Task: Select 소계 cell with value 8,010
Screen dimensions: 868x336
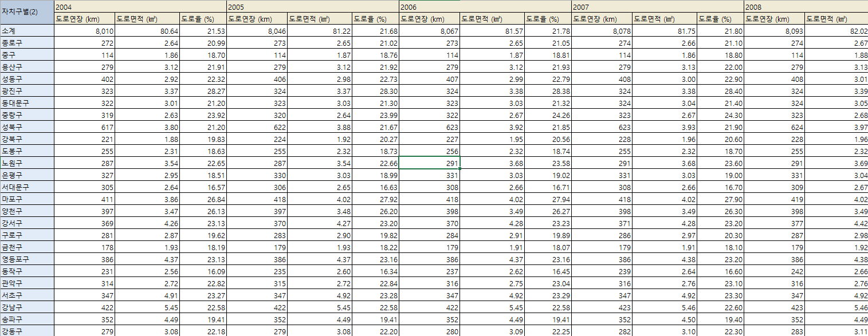Action: (85, 31)
